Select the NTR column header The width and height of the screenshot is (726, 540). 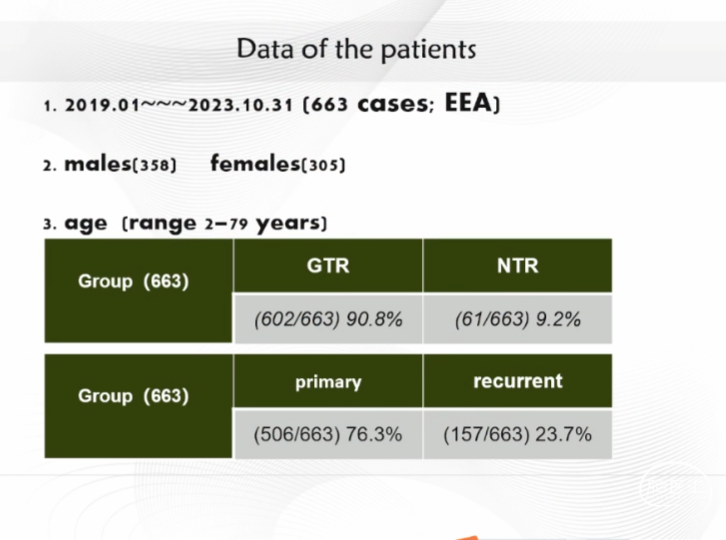518,266
